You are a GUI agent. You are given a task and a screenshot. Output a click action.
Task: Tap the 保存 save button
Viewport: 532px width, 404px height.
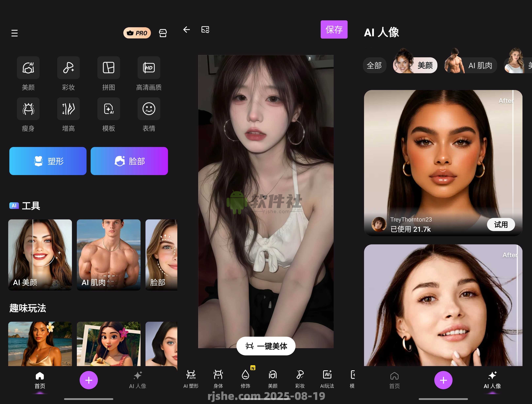tap(334, 30)
